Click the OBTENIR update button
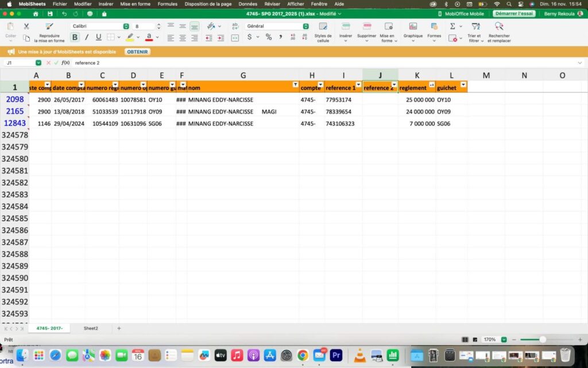 click(x=137, y=52)
